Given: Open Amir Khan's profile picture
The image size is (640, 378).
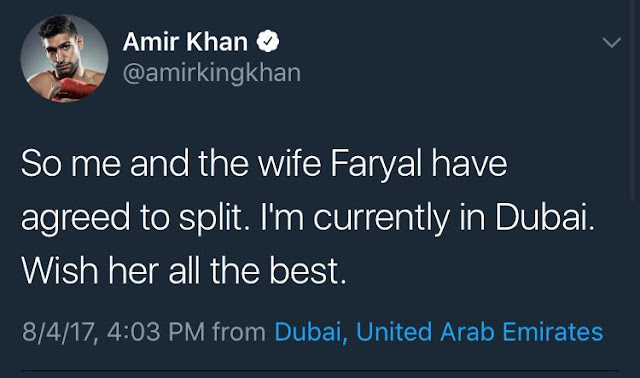Looking at the screenshot, I should 64,58.
